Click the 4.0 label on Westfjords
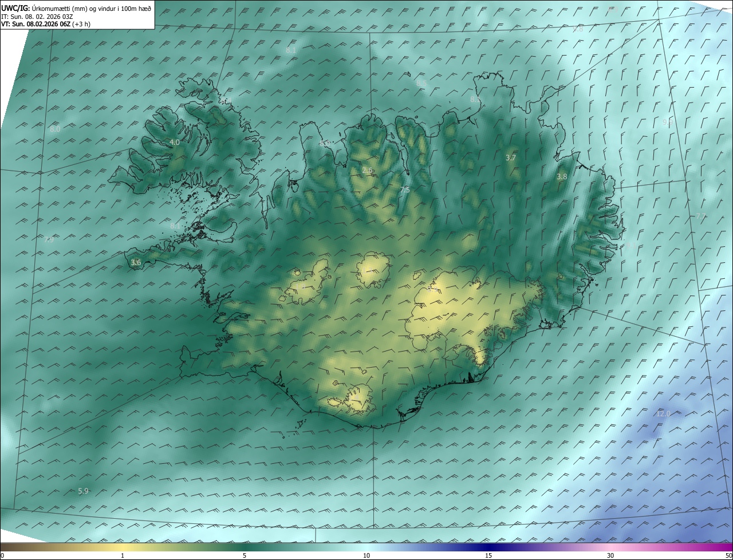 pos(175,142)
